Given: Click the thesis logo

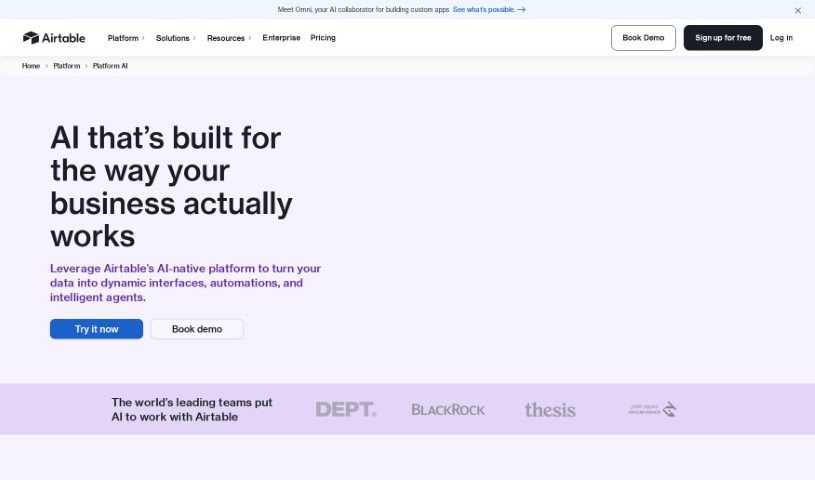Looking at the screenshot, I should [x=550, y=410].
